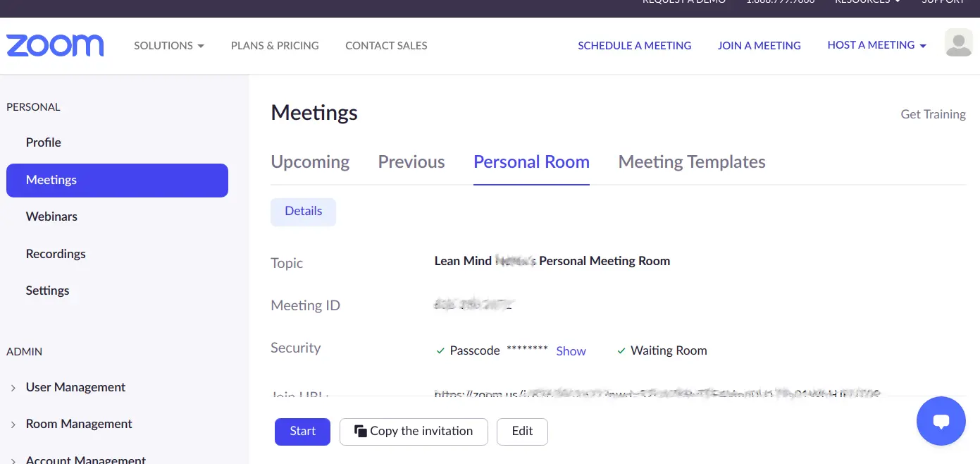Select the Details pill button

pos(303,212)
